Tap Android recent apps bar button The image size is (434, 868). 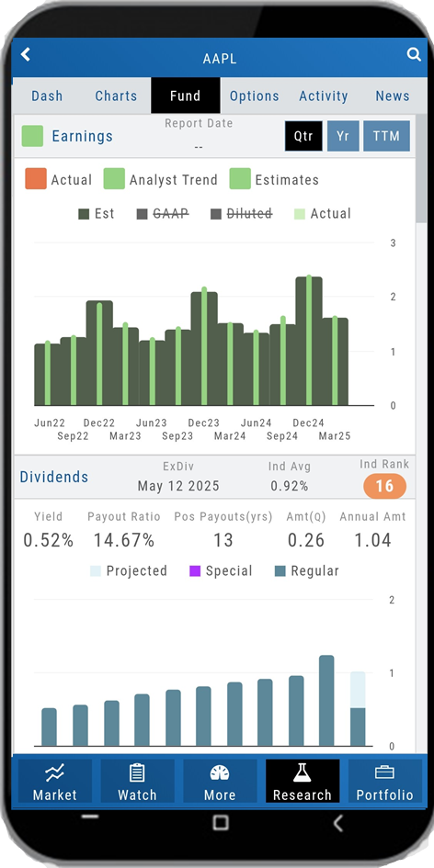[90, 817]
